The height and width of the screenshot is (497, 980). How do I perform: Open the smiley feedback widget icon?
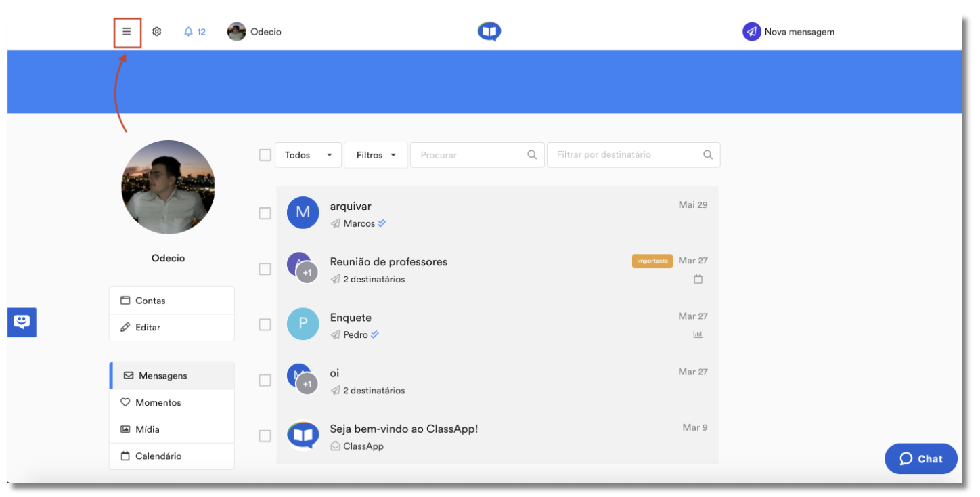[x=22, y=322]
